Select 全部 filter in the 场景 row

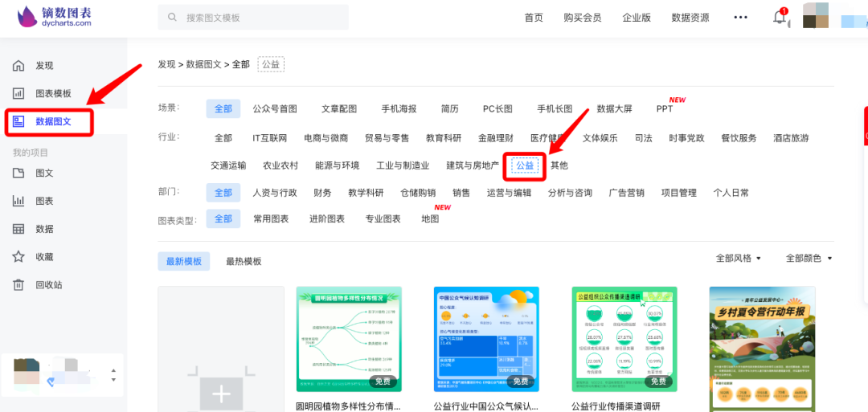(223, 109)
